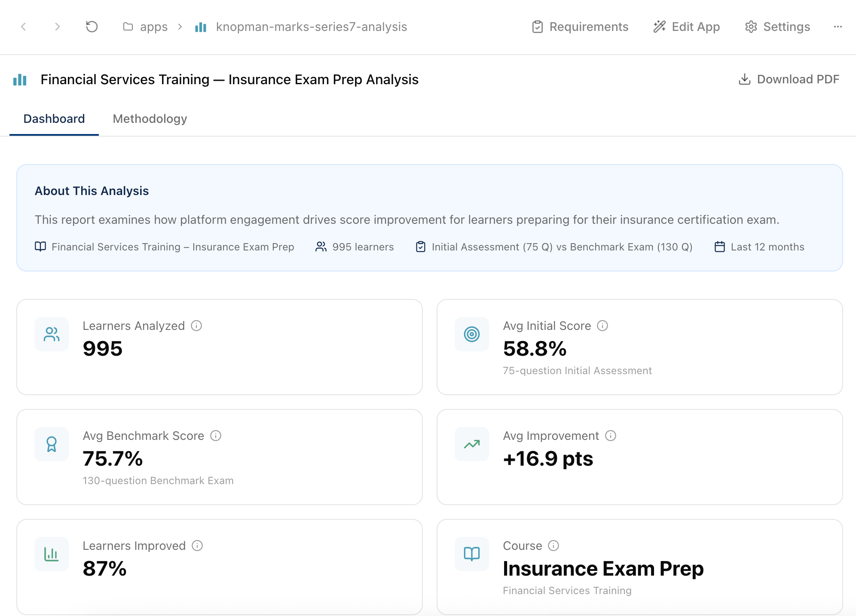Click the award ribbon icon on Benchmark Score card
Viewport: 856px width, 616px height.
52,444
